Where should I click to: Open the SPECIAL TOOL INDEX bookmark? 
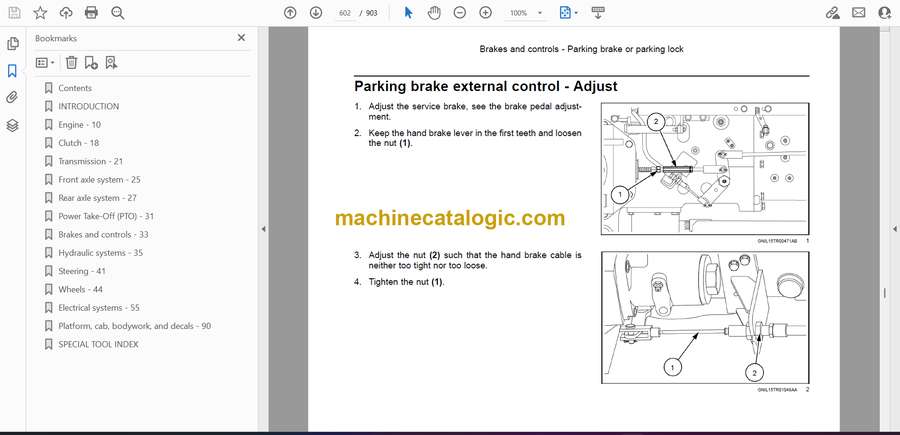(98, 344)
